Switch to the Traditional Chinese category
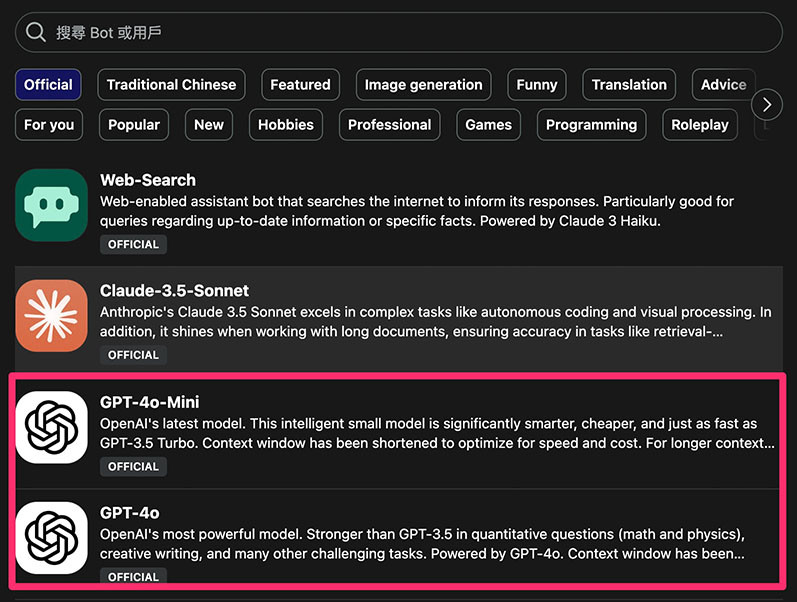The image size is (797, 602). (x=171, y=85)
